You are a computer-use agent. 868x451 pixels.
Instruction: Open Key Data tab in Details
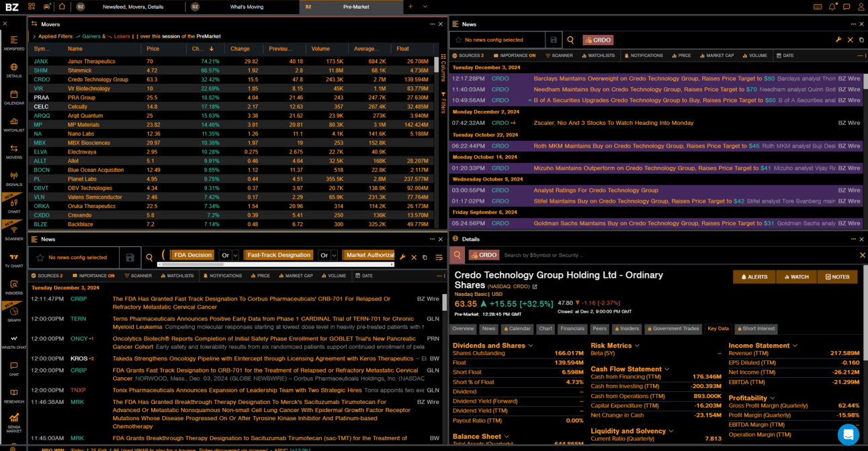[718, 329]
